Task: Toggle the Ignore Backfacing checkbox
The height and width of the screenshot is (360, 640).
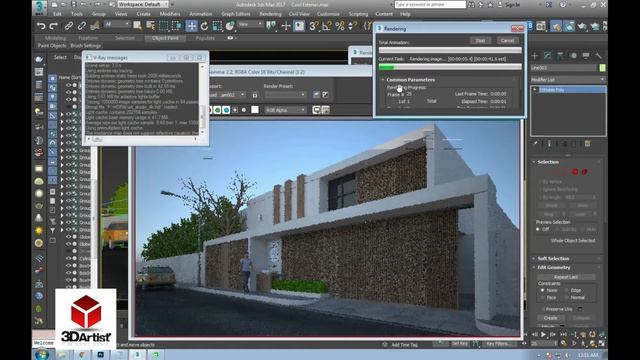Action: coord(541,189)
